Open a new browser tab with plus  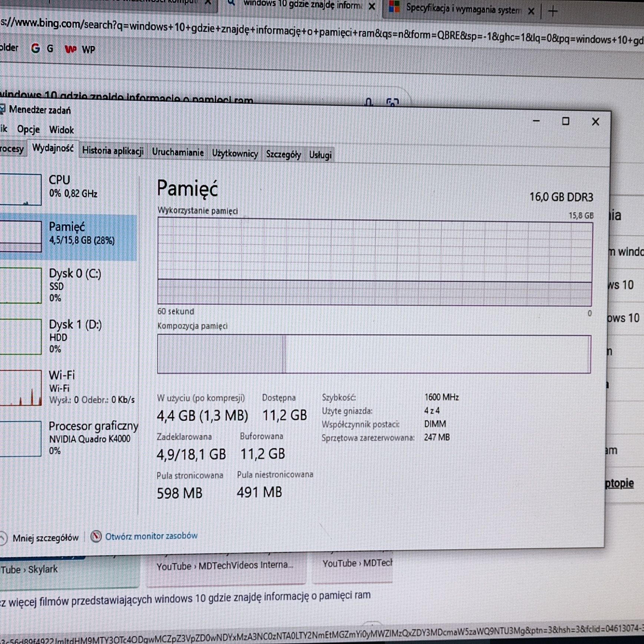pos(553,12)
